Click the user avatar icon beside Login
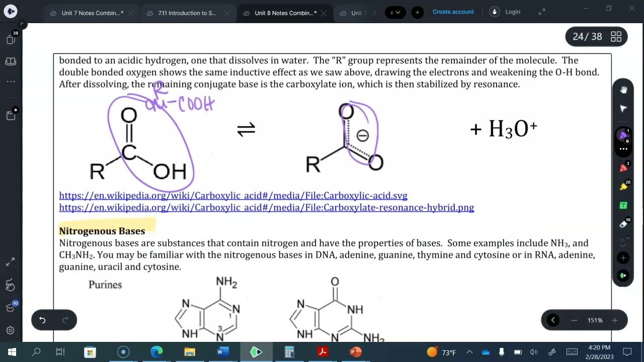Screen dimensions: 644x362 [x=494, y=12]
